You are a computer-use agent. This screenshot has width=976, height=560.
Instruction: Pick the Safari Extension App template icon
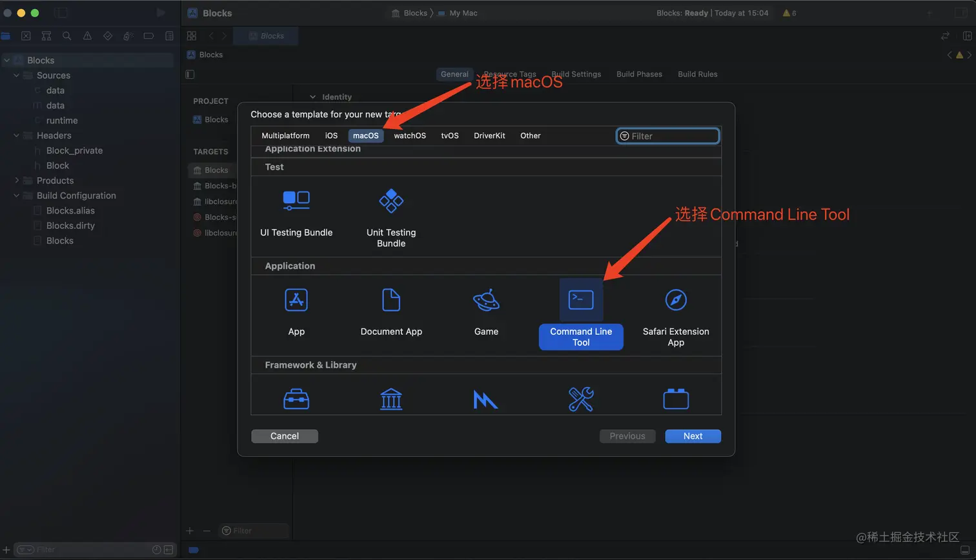tap(676, 300)
